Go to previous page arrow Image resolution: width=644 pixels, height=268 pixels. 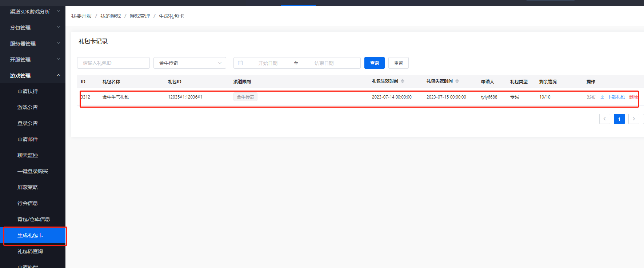click(605, 119)
